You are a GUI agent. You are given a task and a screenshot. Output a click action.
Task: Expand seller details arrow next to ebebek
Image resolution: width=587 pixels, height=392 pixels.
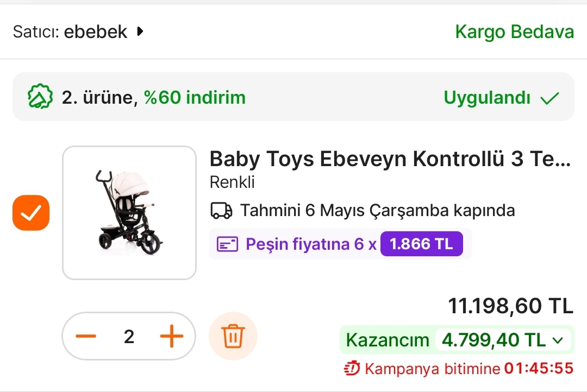(140, 31)
